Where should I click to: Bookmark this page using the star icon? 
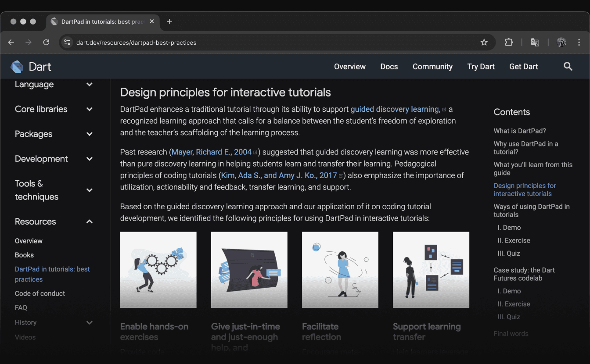click(x=484, y=42)
